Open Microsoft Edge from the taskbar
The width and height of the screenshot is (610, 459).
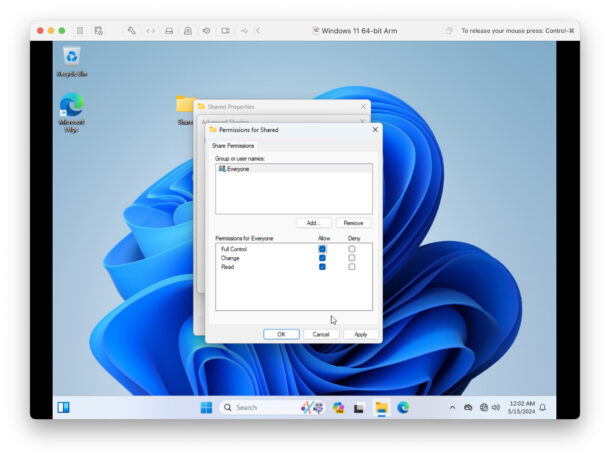403,407
